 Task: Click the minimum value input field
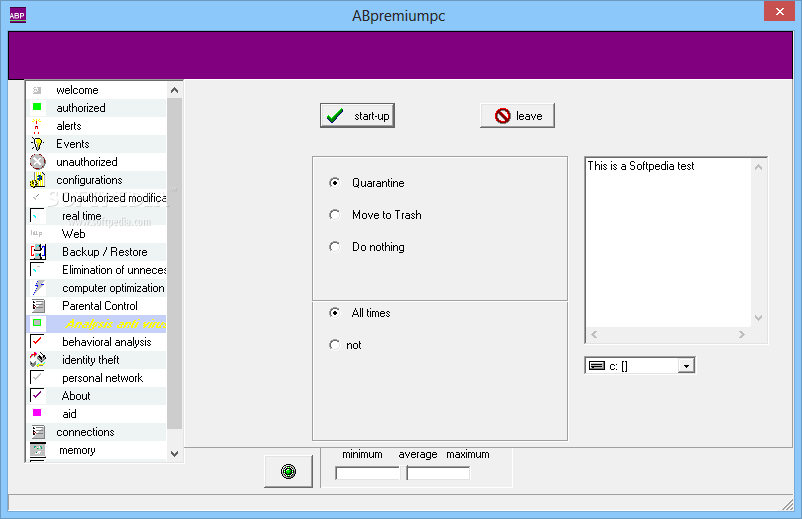(367, 473)
